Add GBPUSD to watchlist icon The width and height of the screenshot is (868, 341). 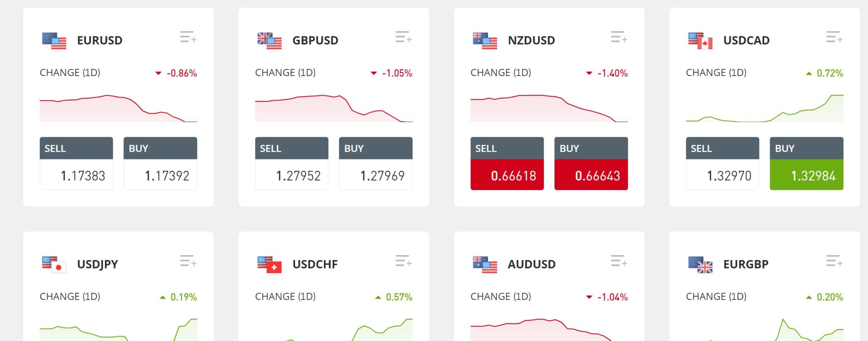pyautogui.click(x=403, y=37)
